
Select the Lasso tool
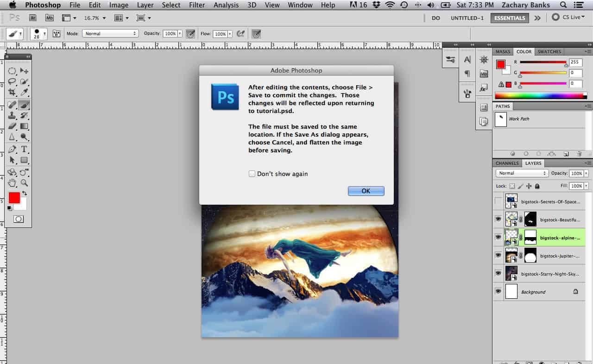point(12,82)
